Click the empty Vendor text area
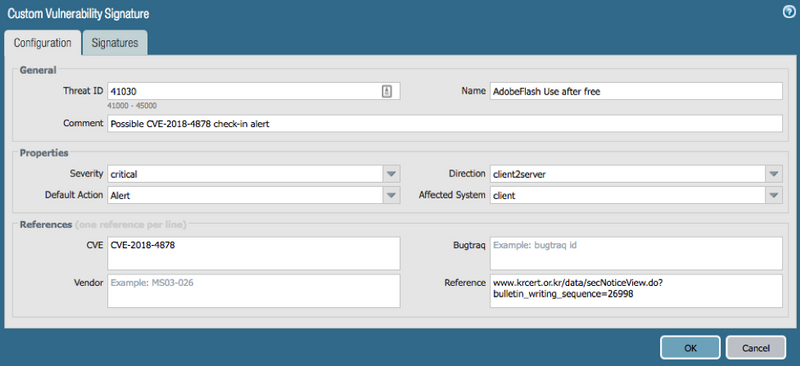The width and height of the screenshot is (800, 366). tap(254, 291)
